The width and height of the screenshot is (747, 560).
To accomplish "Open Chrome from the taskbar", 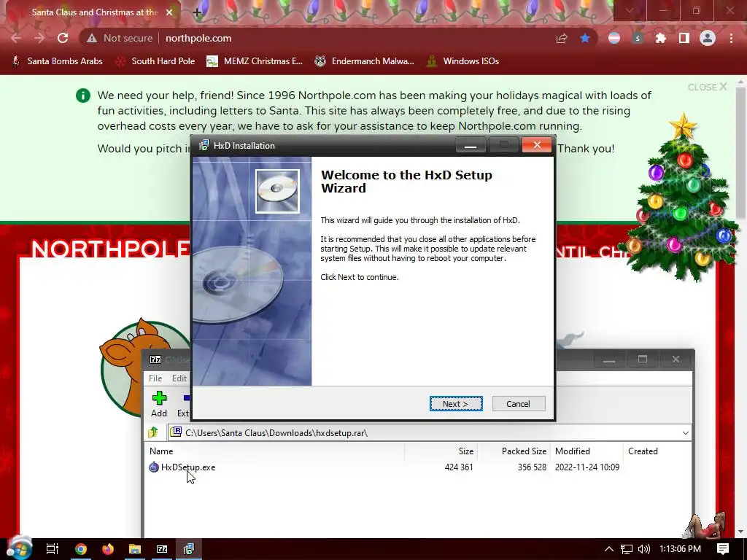I will coord(80,549).
